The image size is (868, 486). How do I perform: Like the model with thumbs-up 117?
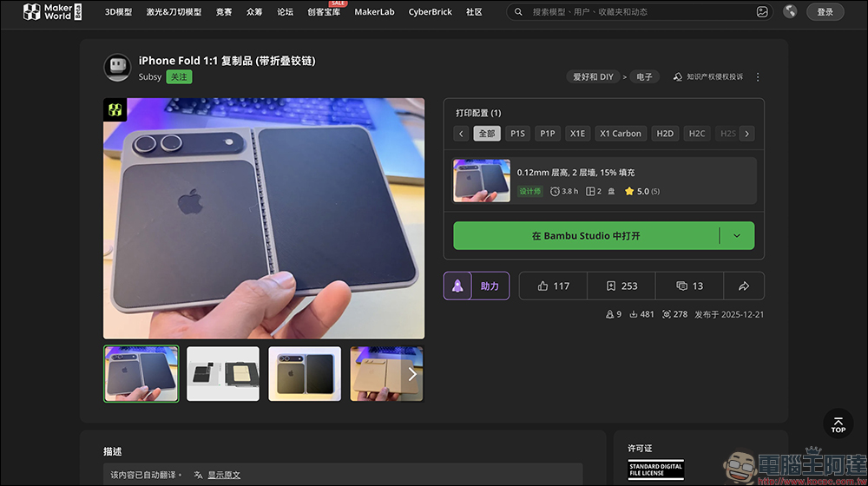tap(553, 286)
